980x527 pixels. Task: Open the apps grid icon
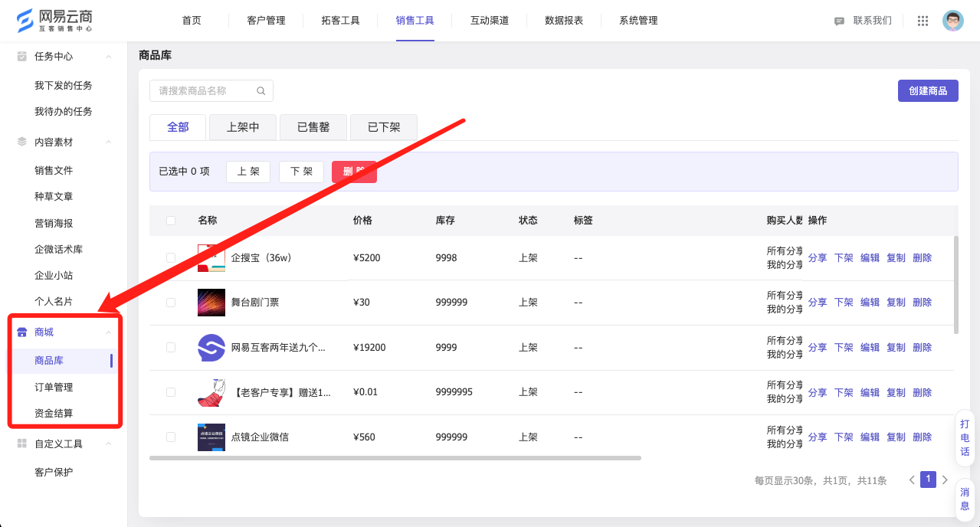point(923,21)
